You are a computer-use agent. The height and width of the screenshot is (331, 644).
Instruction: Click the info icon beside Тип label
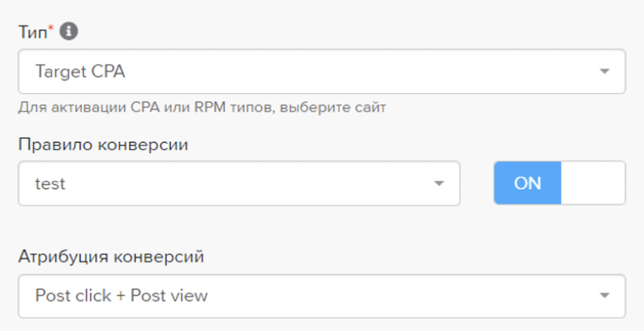pos(69,31)
